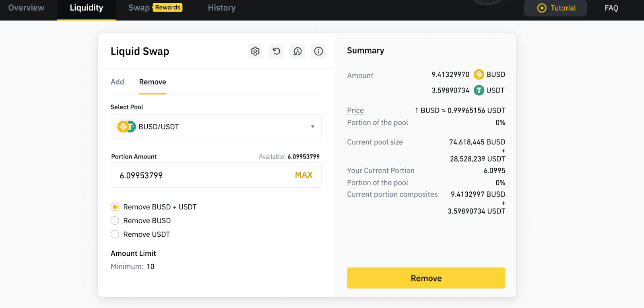Viewport: 644px width, 308px height.
Task: Click the Amount Limit label
Action: (133, 253)
